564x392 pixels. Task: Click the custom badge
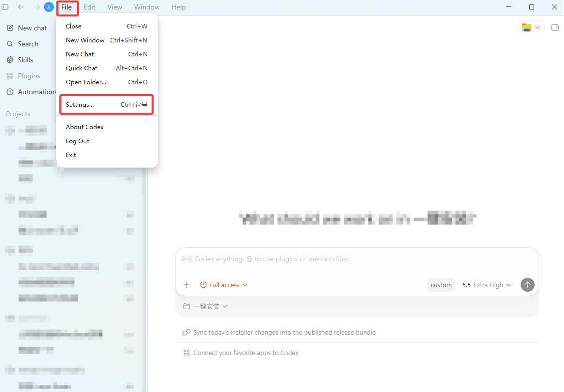point(441,285)
